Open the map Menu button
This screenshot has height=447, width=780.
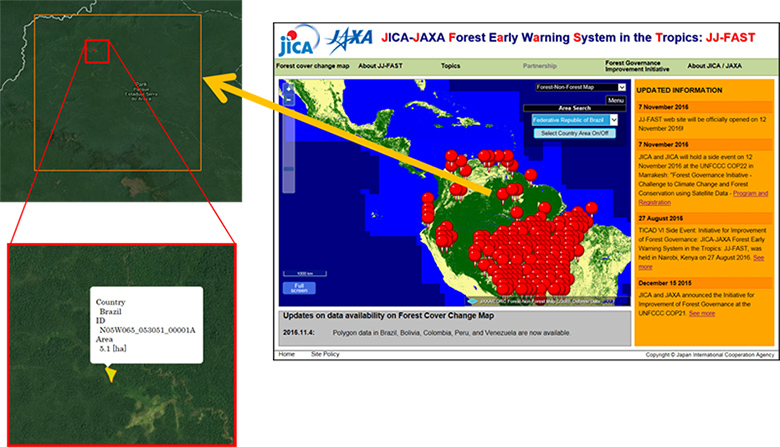pos(615,100)
